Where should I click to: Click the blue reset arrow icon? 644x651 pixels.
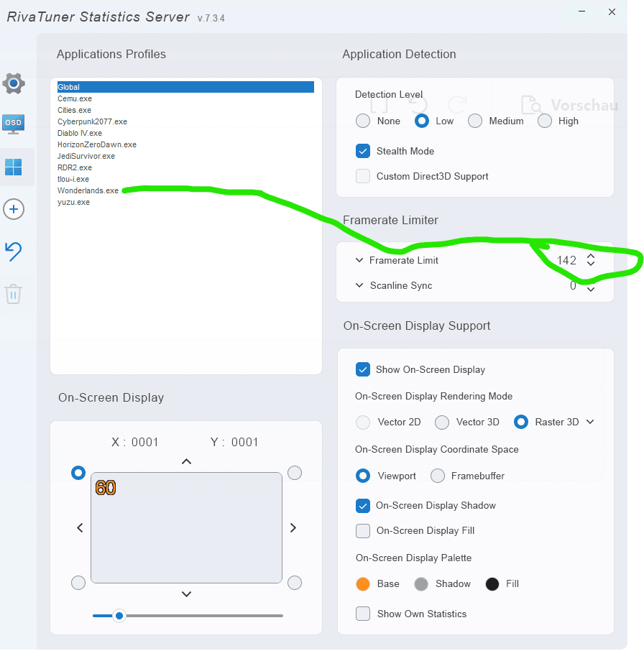(13, 251)
